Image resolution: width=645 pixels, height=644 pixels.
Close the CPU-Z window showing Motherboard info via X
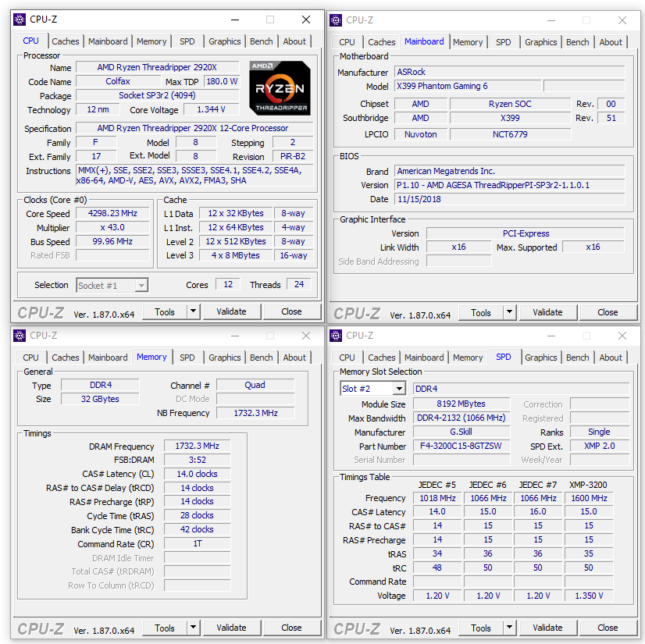click(622, 20)
